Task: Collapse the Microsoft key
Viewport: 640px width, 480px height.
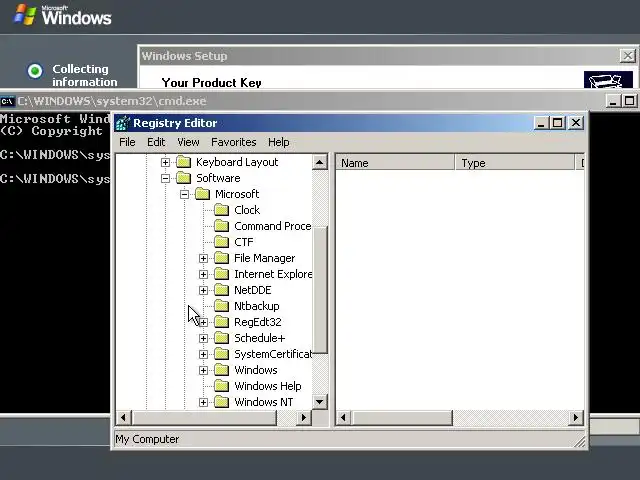Action: click(184, 194)
